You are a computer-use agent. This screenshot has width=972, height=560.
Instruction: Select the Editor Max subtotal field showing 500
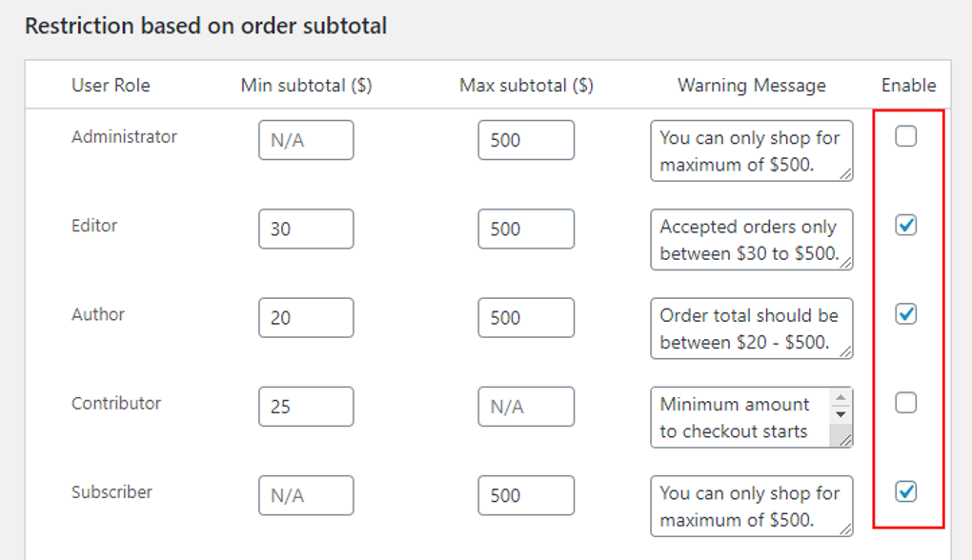pos(525,229)
